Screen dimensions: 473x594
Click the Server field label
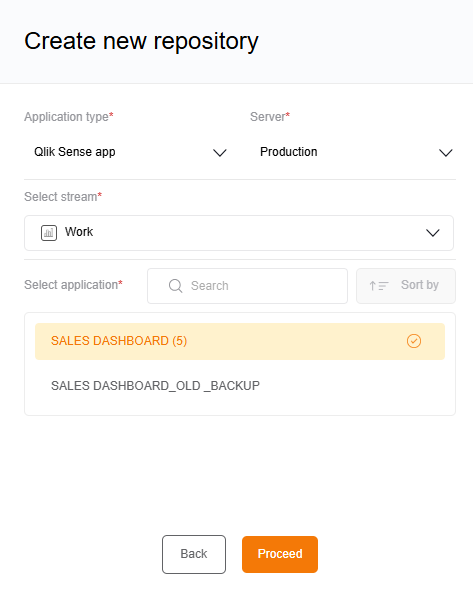click(270, 117)
